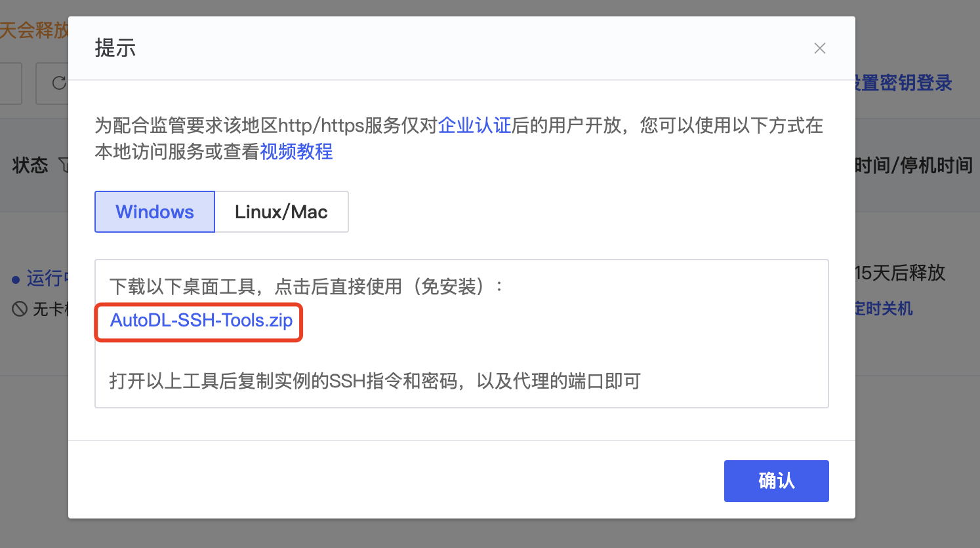This screenshot has width=980, height=548.
Task: Open the 企业认证 verification link
Action: [474, 125]
